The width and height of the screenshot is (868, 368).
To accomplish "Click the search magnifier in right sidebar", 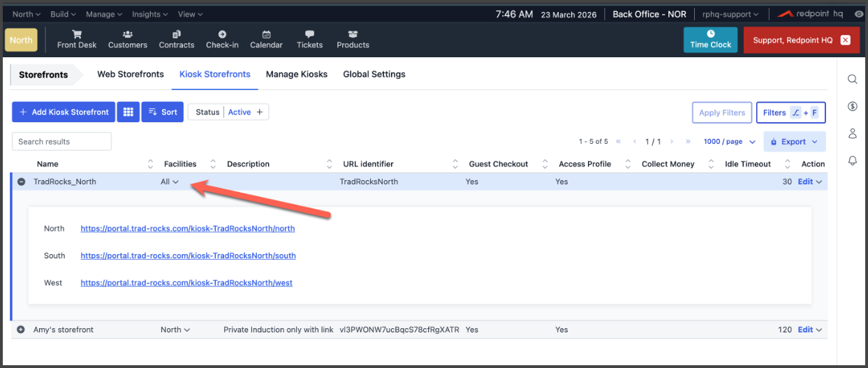I will tap(852, 79).
